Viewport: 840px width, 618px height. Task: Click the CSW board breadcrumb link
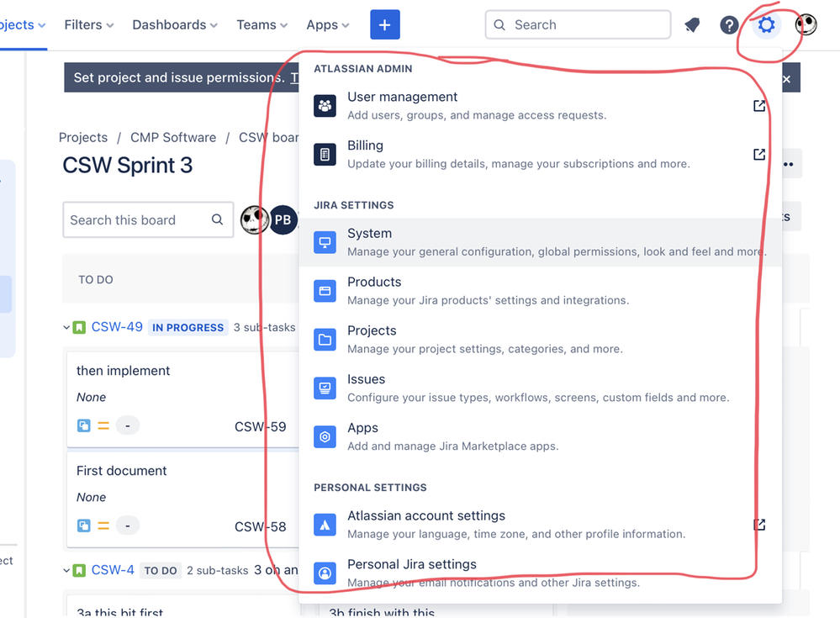268,138
